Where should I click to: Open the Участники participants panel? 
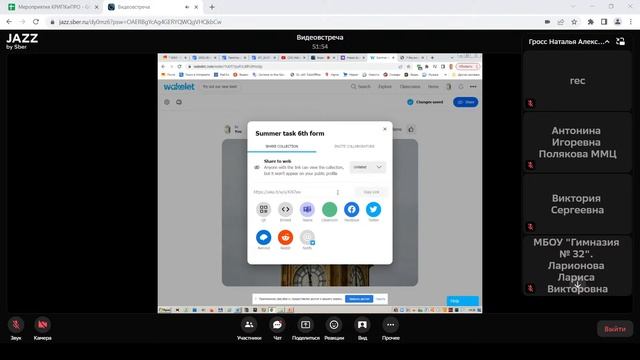point(249,325)
